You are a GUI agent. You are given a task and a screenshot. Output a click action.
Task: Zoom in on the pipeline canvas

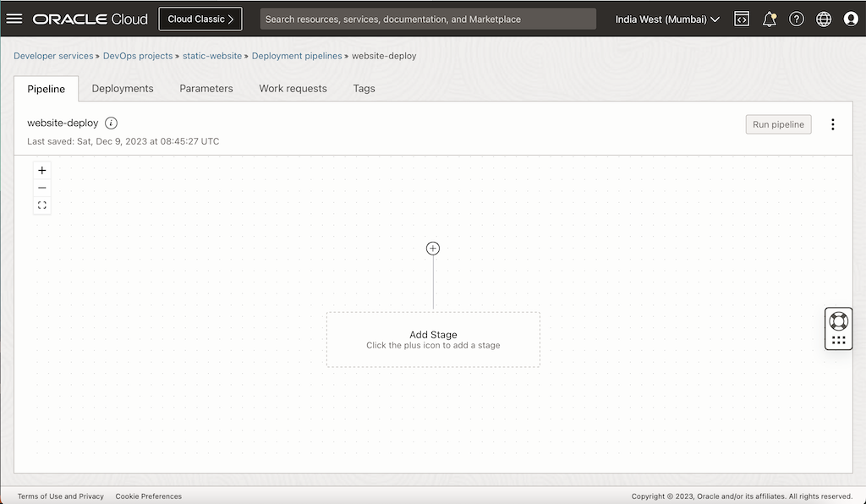pyautogui.click(x=41, y=170)
